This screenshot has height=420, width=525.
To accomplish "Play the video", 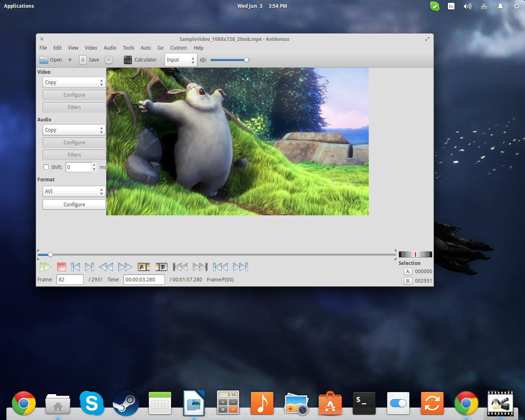I will click(x=46, y=267).
